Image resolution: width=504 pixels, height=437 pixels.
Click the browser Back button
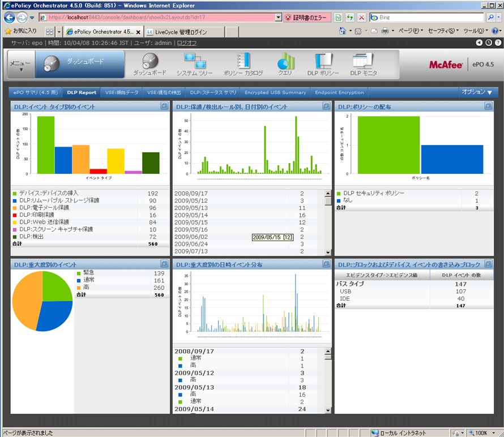[x=9, y=18]
